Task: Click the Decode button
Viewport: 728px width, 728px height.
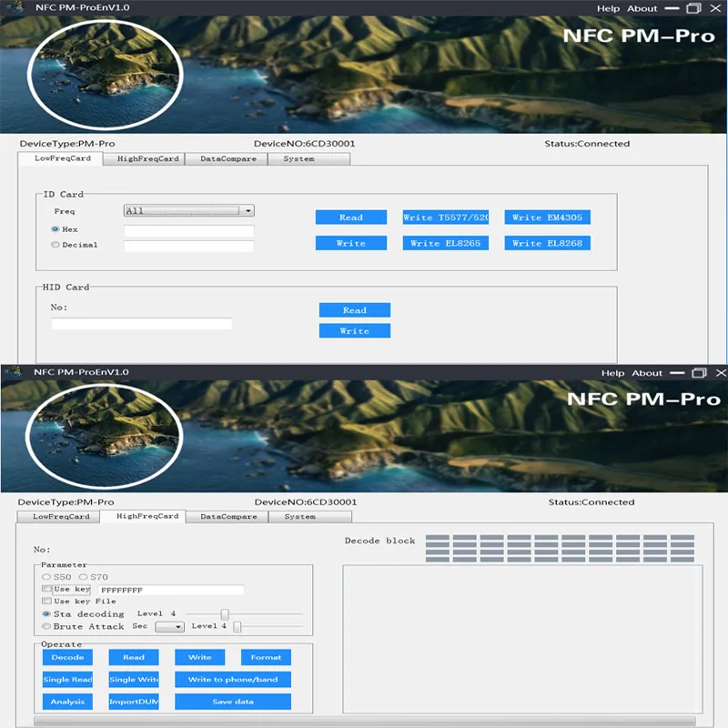Action: (x=67, y=657)
